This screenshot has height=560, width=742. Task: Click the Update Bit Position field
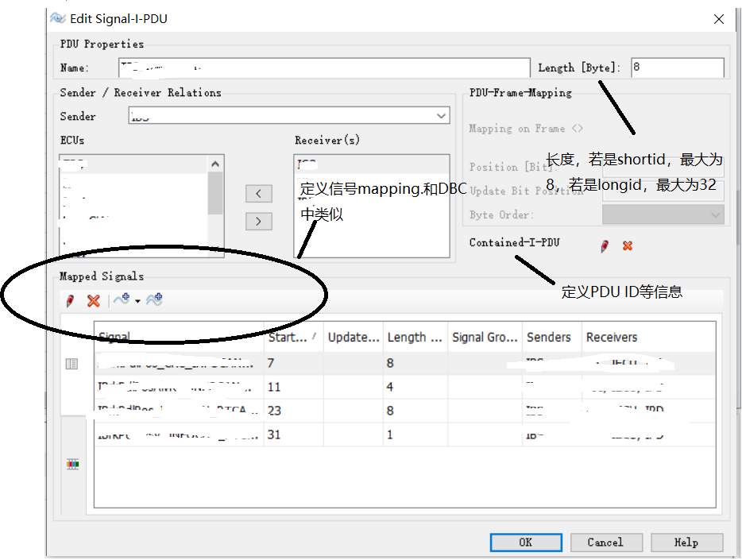[x=663, y=191]
